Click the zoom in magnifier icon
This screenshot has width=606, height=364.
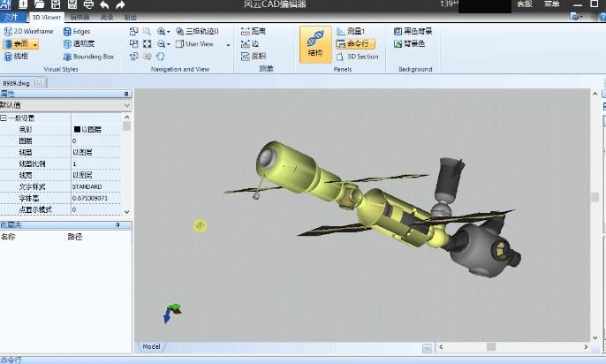(161, 31)
